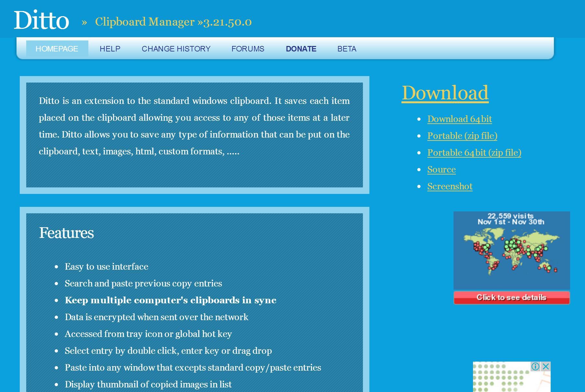Choose the Portable 64bit (zip file) link
Image resolution: width=585 pixels, height=392 pixels.
[474, 153]
